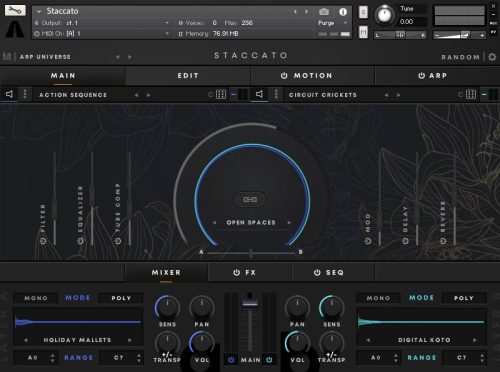Screen dimensions: 500x372
Task: Click the A/B crossfade slider
Action: (x=251, y=253)
